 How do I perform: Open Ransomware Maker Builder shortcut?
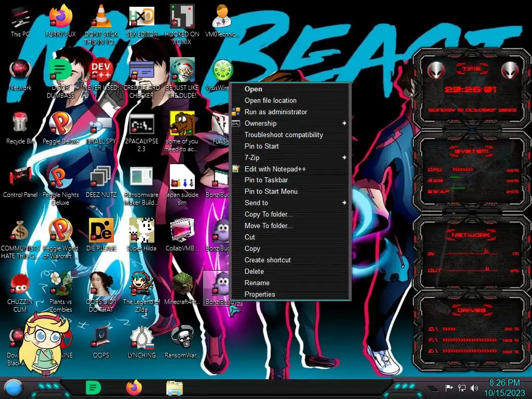click(141, 185)
